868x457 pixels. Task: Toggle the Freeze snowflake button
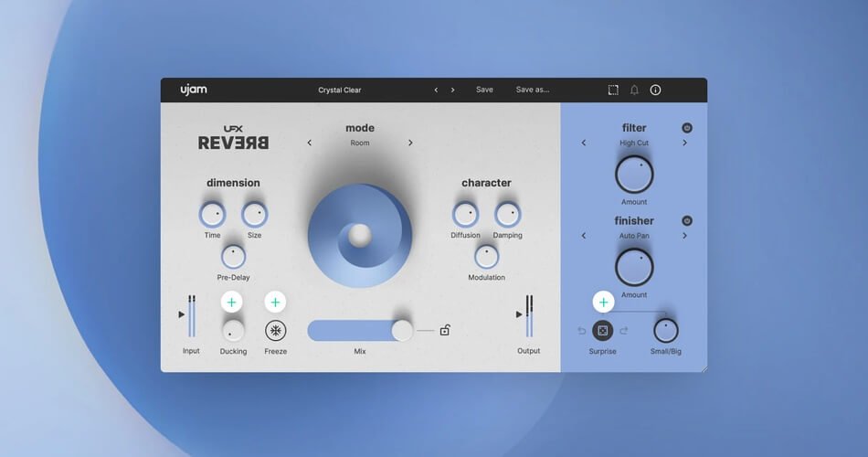click(275, 331)
